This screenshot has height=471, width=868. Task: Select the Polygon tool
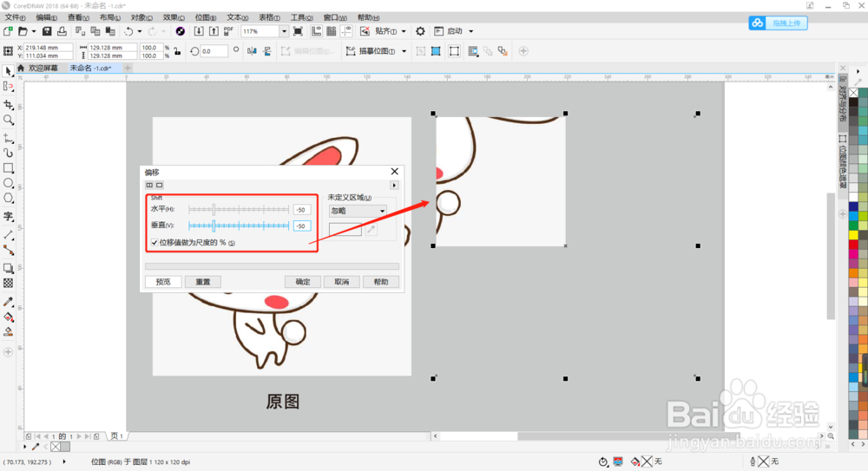[x=9, y=198]
